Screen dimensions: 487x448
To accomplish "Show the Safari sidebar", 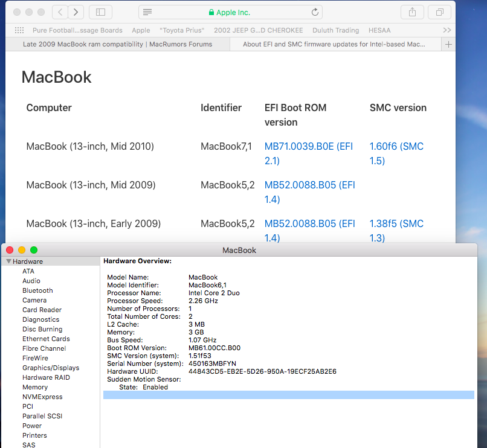I will [x=100, y=12].
